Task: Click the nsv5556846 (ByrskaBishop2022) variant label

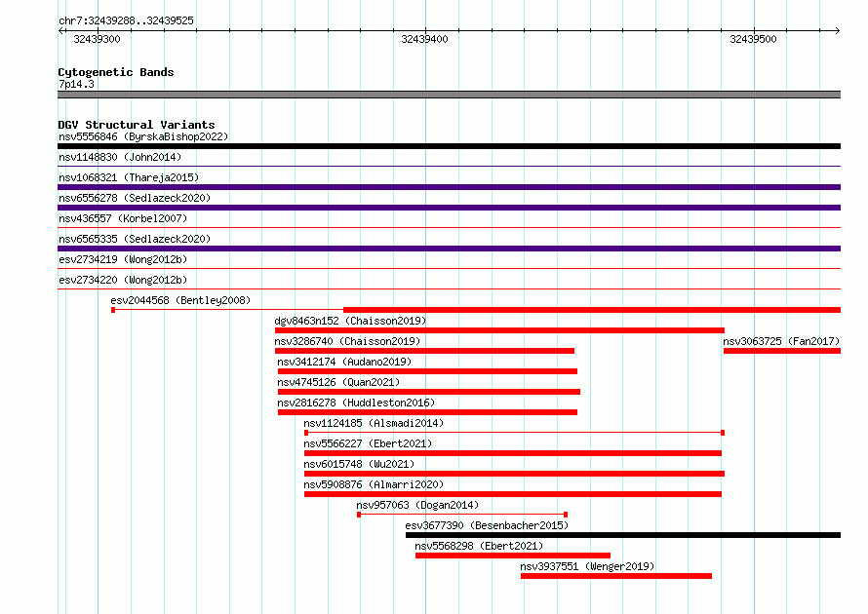Action: pos(143,136)
